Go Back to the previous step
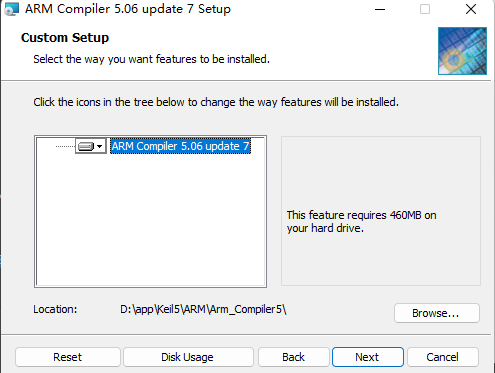495x373 pixels. 293,357
